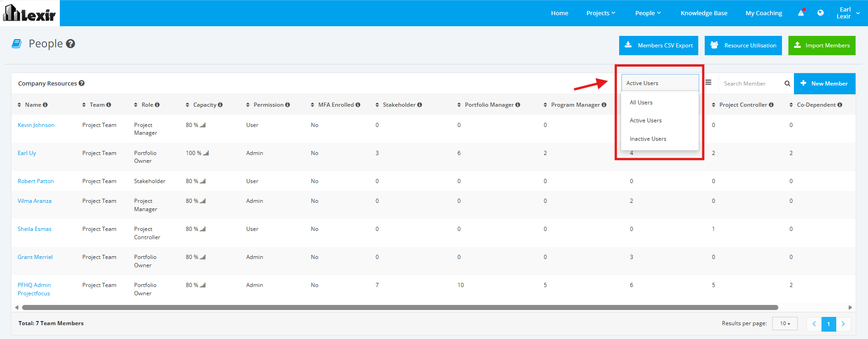Open Resource Utilisation
The image size is (868, 339).
743,46
